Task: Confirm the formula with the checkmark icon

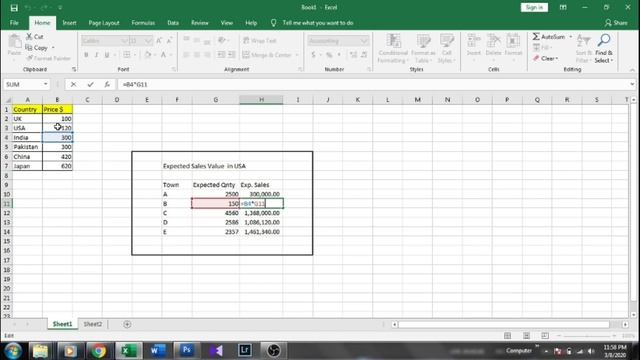Action: click(x=90, y=84)
